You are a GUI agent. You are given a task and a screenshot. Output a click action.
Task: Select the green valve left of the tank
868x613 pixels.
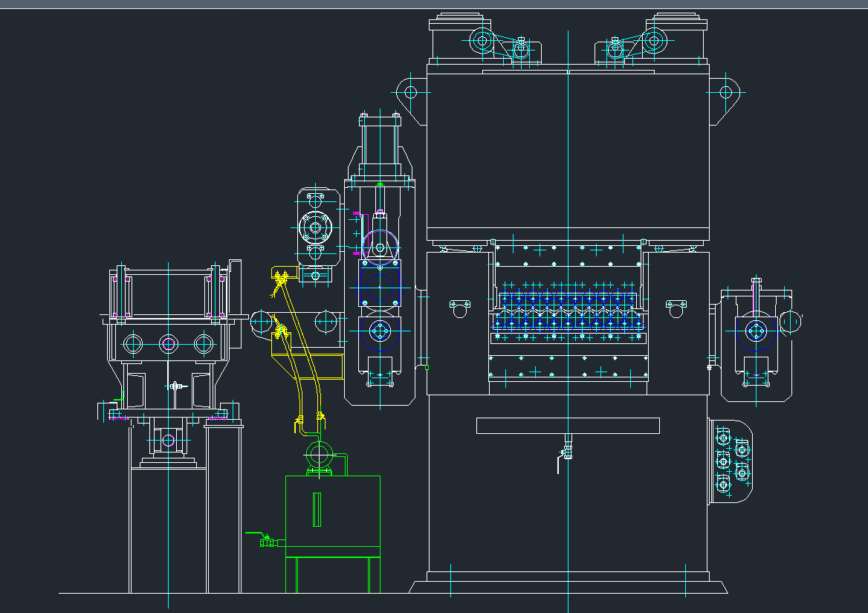(266, 542)
